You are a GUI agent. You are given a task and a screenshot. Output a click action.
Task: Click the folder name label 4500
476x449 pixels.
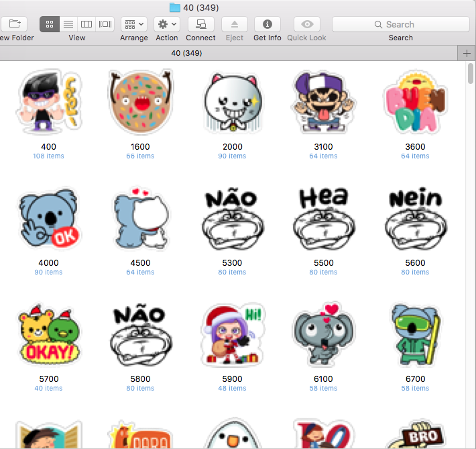coord(141,263)
